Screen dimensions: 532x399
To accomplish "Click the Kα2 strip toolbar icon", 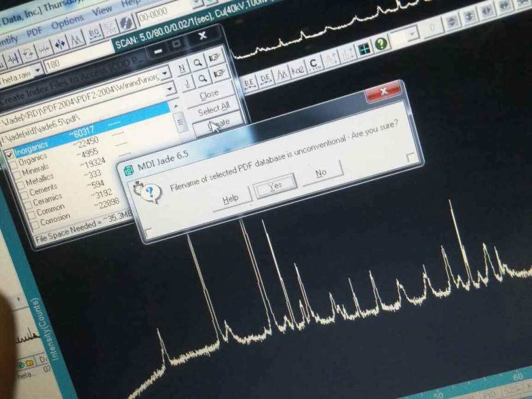I will point(298,69).
